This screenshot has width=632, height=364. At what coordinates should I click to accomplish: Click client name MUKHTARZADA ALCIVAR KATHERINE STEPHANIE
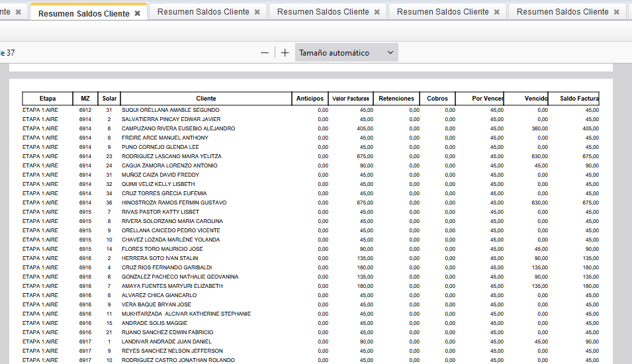pyautogui.click(x=186, y=314)
